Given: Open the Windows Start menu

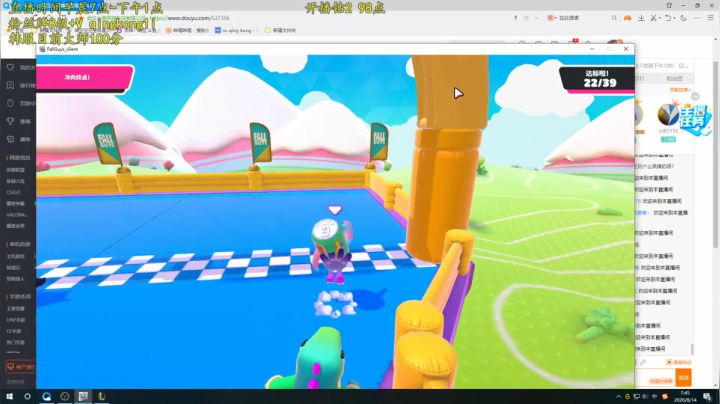Looking at the screenshot, I should click(9, 396).
